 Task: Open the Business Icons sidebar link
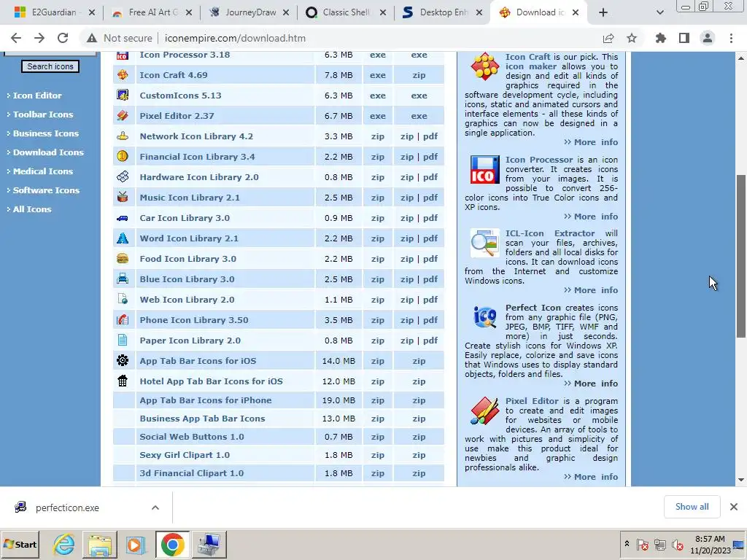coord(46,133)
